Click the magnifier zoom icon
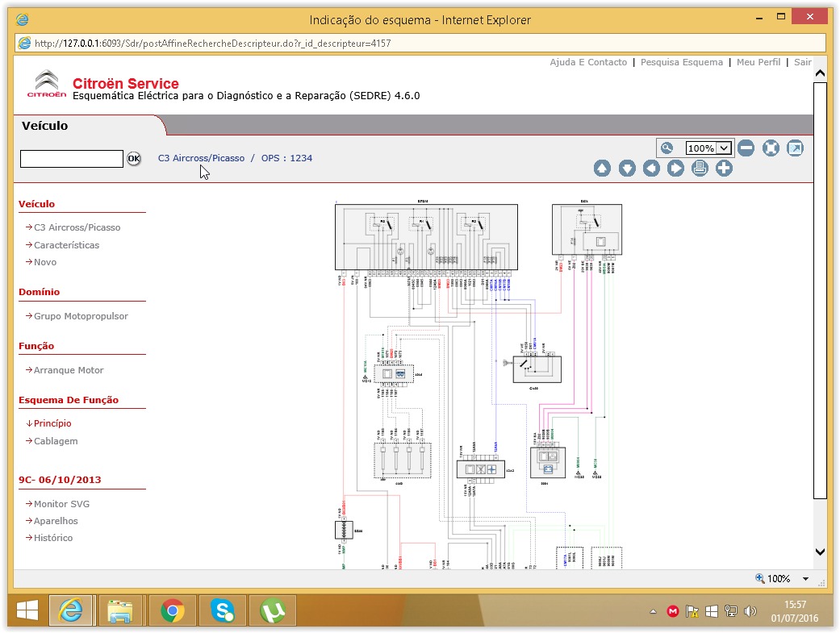840x633 pixels. 667,148
